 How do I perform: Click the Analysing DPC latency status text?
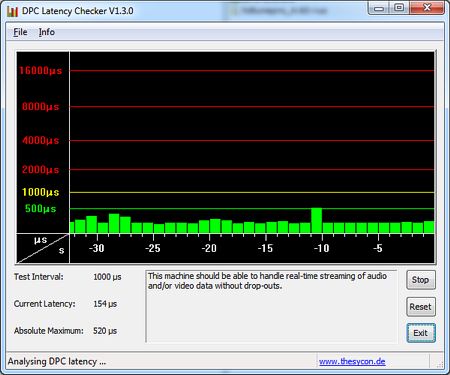pyautogui.click(x=57, y=362)
